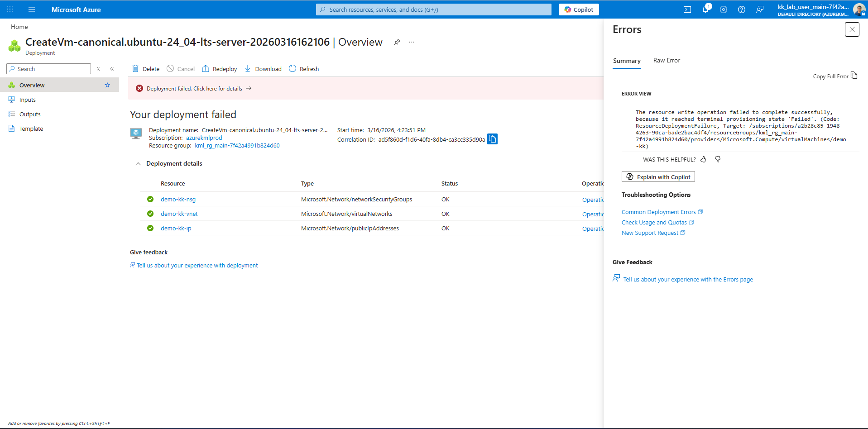Viewport: 868px width, 429px height.
Task: Select the publicIpAddresses type cell
Action: [350, 229]
